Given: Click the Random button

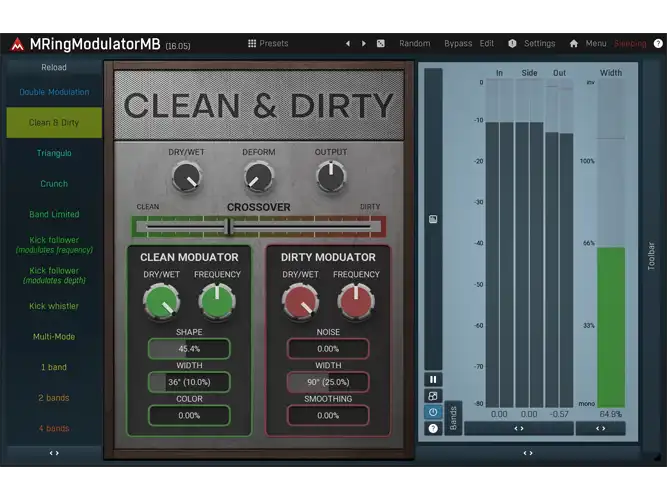Looking at the screenshot, I should 414,43.
